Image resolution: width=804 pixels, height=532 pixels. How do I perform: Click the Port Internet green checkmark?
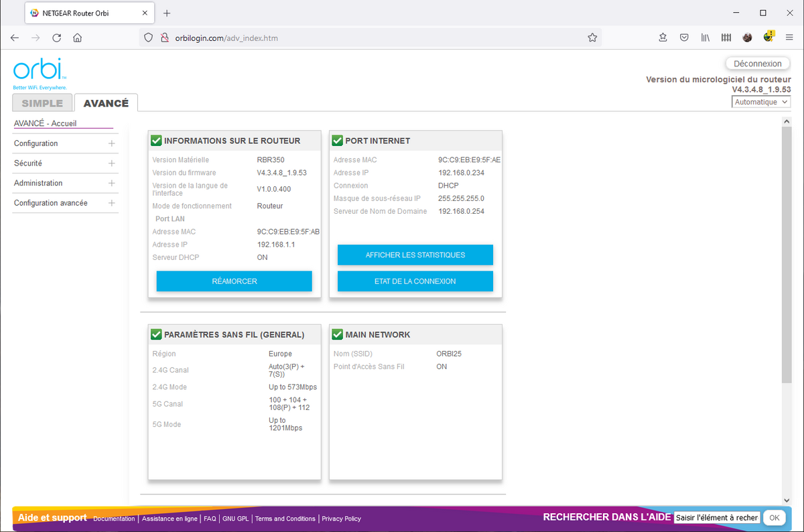337,141
